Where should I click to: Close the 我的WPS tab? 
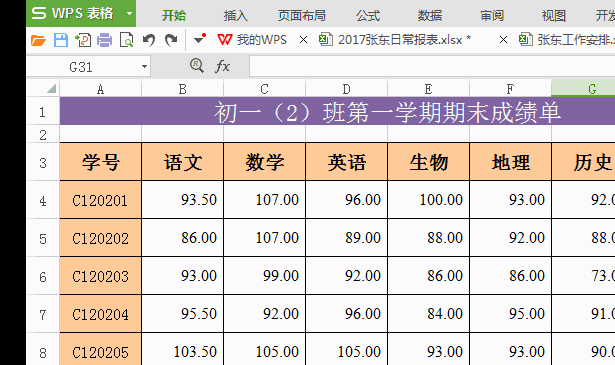point(303,40)
